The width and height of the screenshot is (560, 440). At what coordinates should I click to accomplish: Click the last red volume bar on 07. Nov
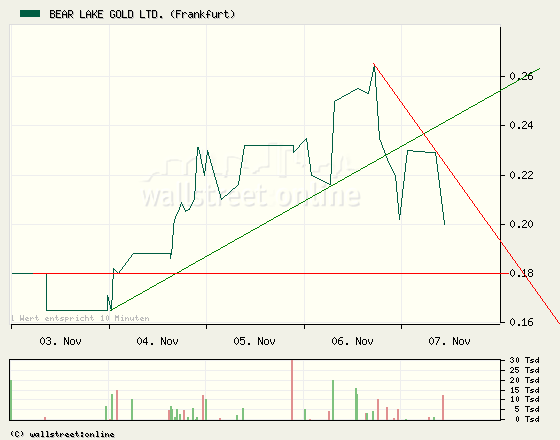click(x=443, y=408)
